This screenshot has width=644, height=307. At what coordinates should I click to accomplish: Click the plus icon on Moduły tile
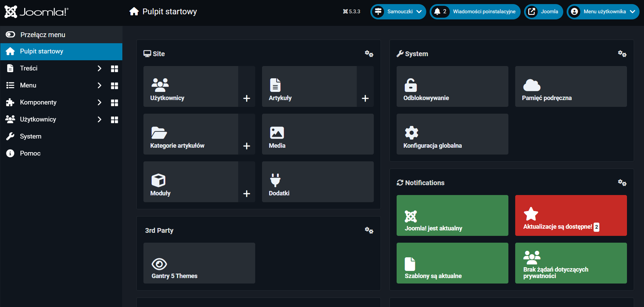pyautogui.click(x=247, y=194)
